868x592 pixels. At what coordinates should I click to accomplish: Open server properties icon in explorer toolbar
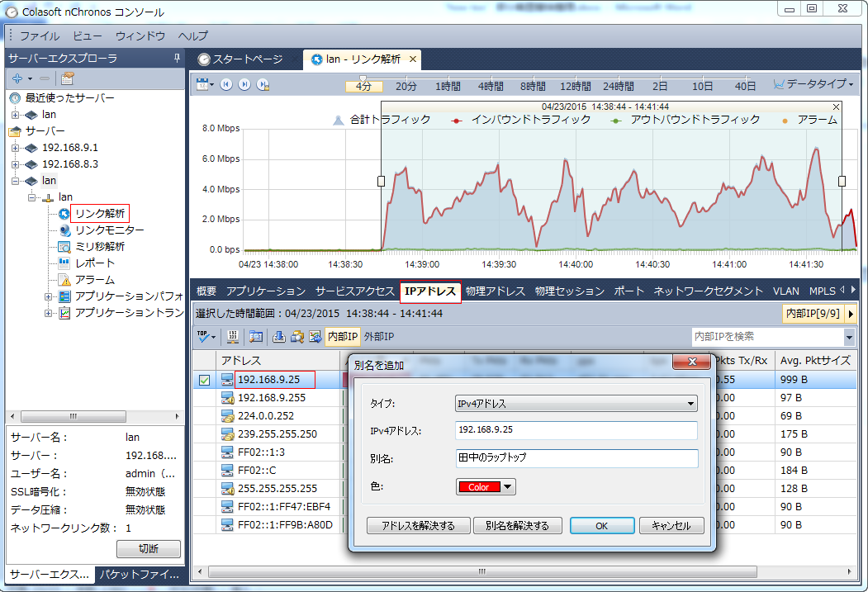pos(67,78)
